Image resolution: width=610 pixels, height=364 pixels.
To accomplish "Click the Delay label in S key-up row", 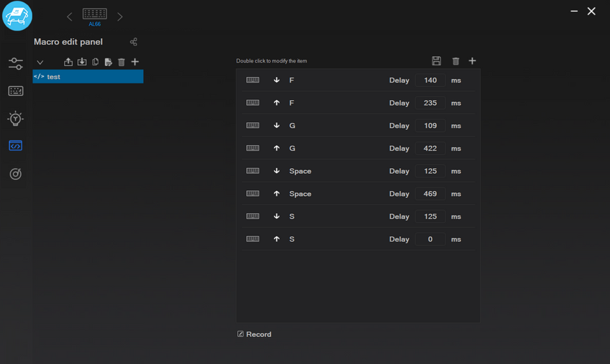I will (x=399, y=239).
